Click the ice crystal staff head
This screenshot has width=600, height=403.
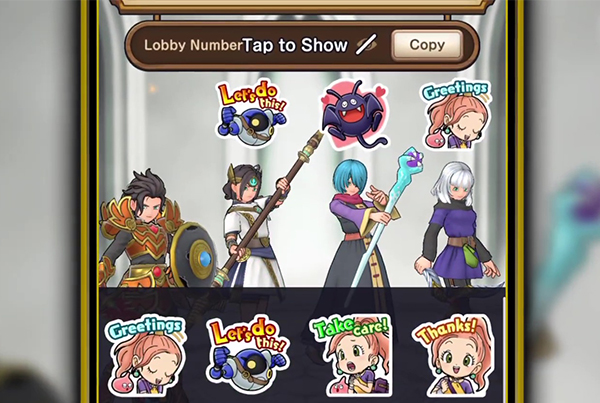[412, 159]
